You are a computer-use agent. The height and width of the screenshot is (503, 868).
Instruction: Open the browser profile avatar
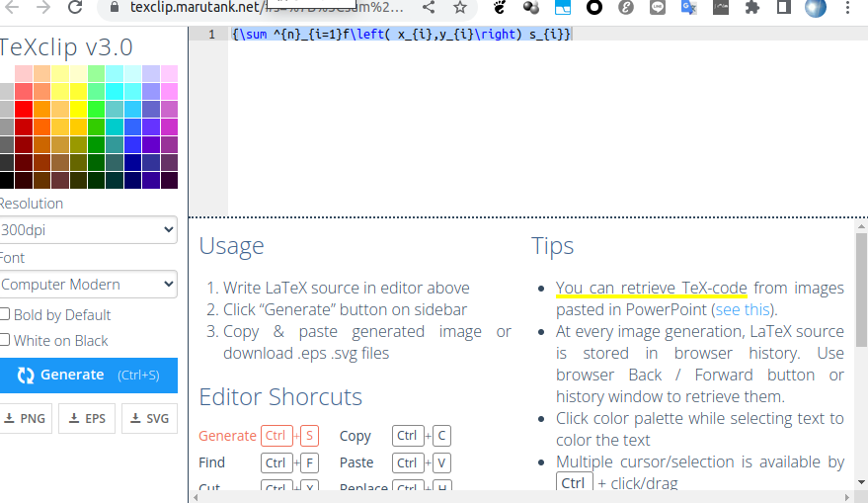pos(816,8)
